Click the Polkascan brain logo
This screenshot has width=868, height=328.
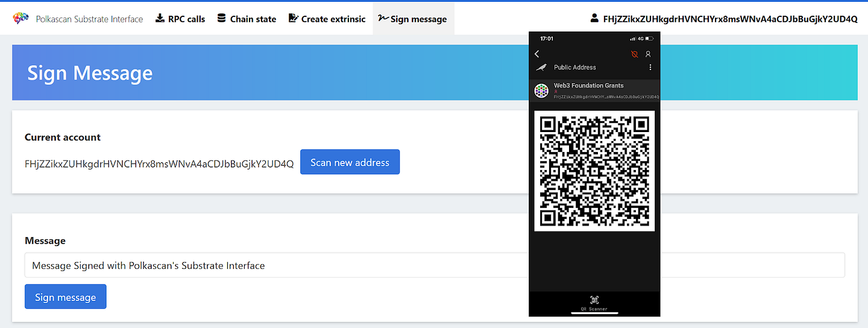(22, 19)
